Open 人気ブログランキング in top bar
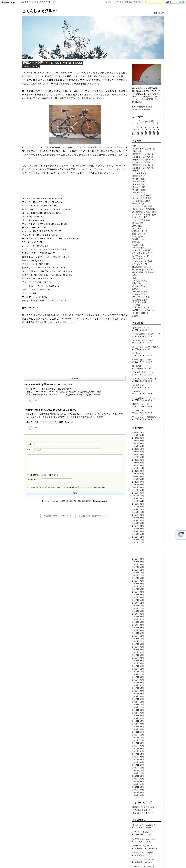Image resolution: width=186 pixels, height=868 pixels. [x=30, y=2]
